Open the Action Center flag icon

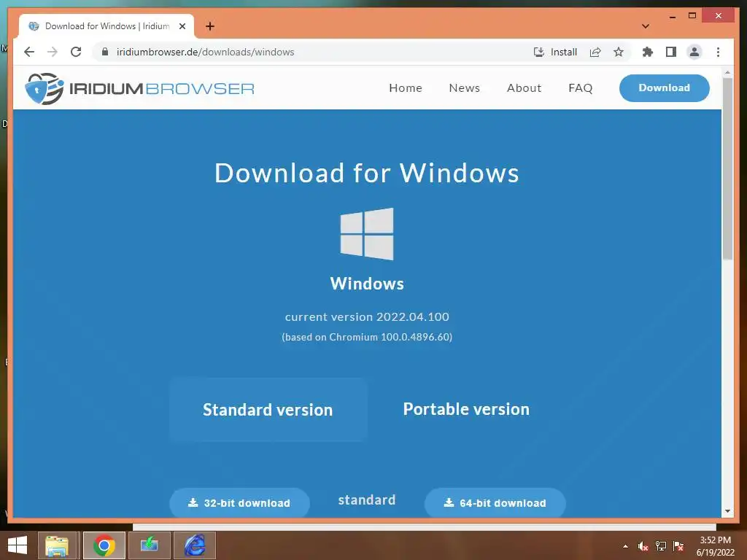pyautogui.click(x=678, y=546)
